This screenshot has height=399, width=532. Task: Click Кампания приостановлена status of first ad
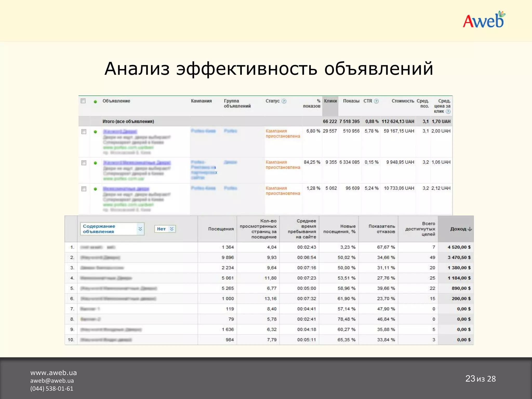tap(283, 134)
